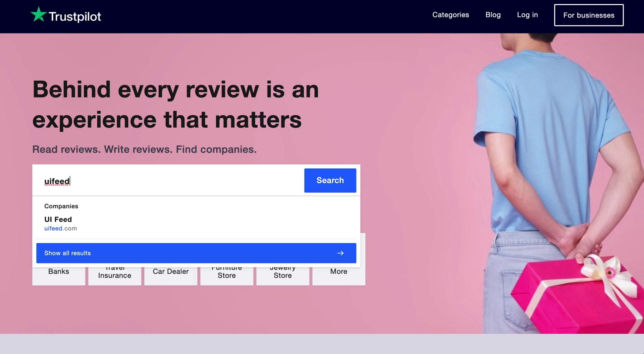Click the For businesses button
Screen dimensions: 644x354
589,15
